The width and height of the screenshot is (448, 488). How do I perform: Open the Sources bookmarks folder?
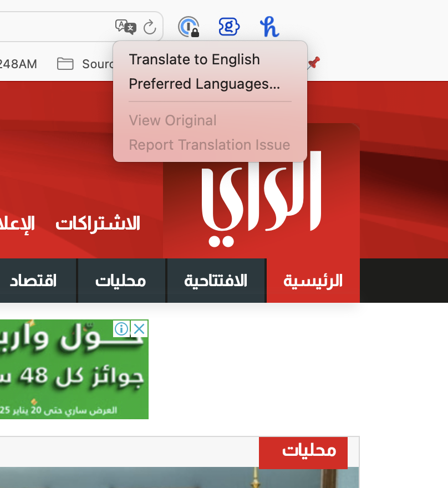coord(85,64)
